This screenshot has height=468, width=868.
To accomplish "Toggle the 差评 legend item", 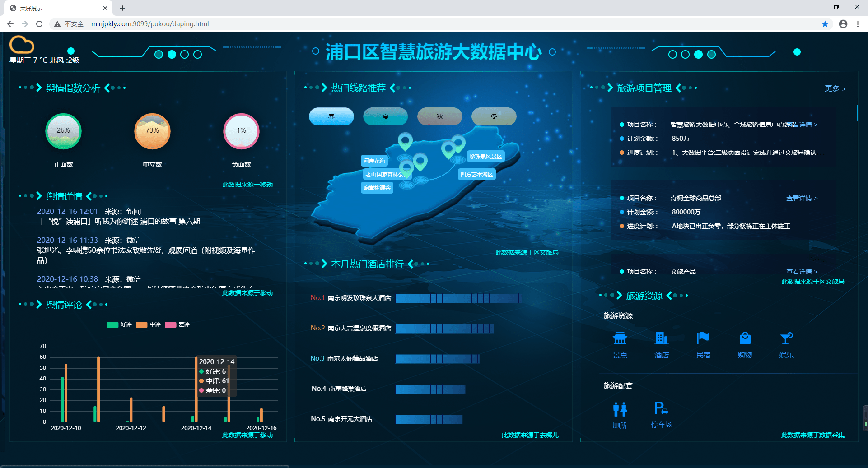I will 177,324.
